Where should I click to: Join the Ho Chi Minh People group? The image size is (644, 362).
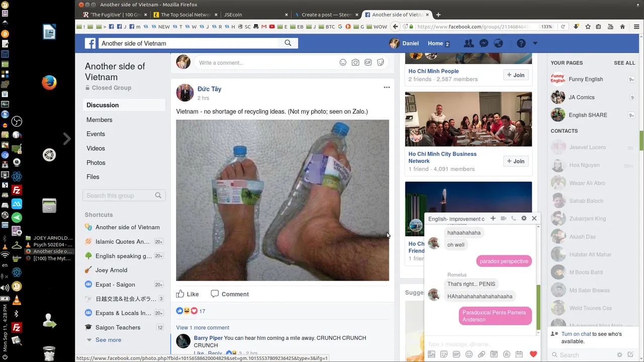[x=516, y=75]
